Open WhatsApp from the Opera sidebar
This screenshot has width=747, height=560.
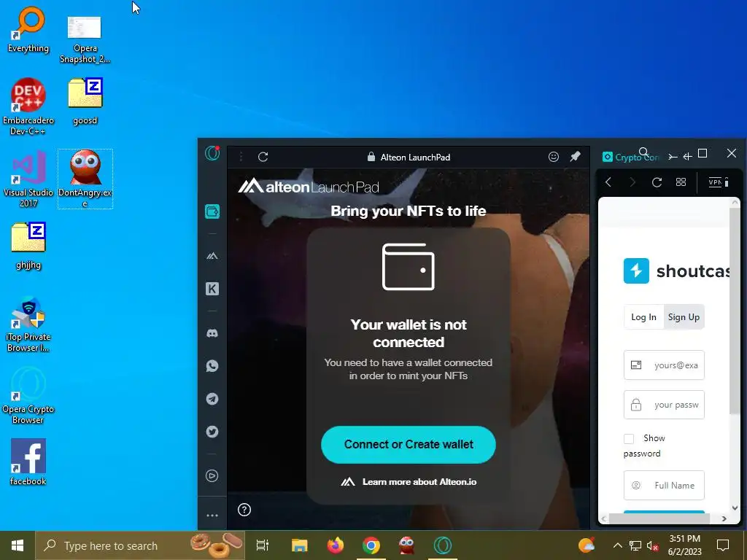click(212, 366)
